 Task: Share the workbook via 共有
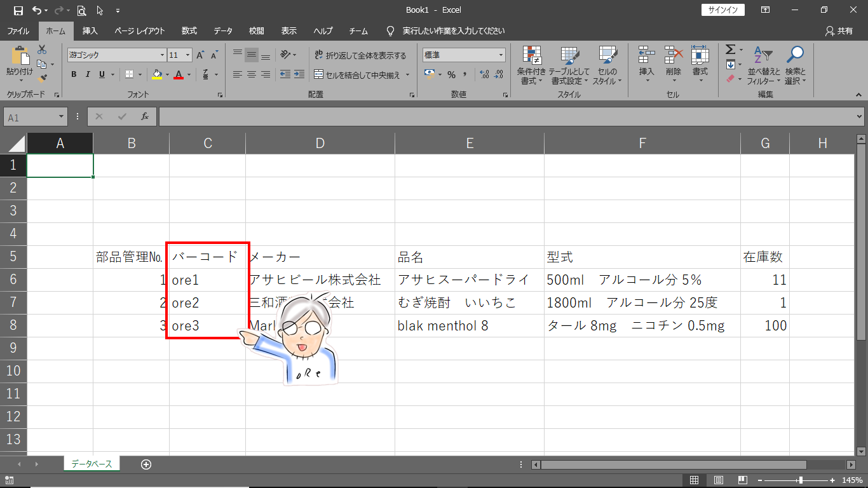[x=839, y=30]
